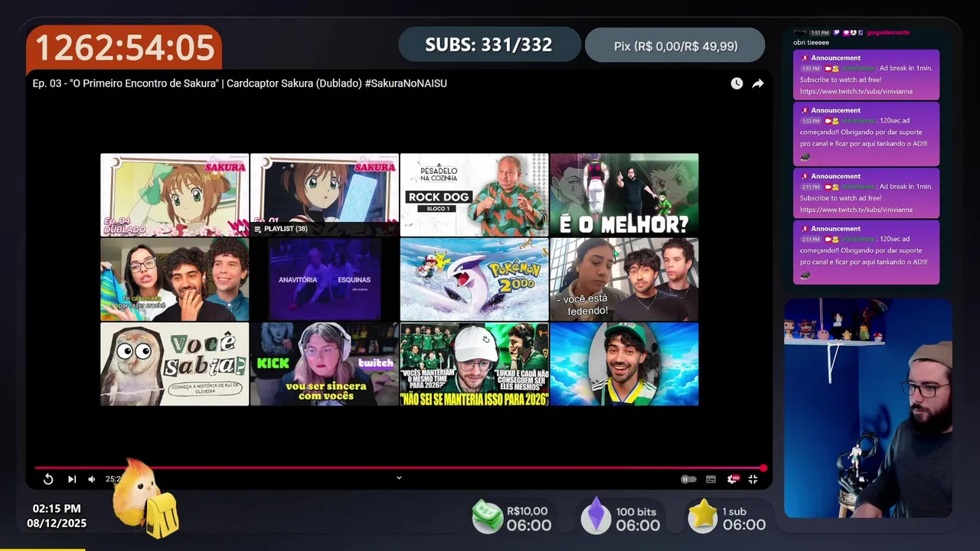Click the 02:15 PM clock text
Viewport: 980px width, 551px height.
pyautogui.click(x=57, y=509)
